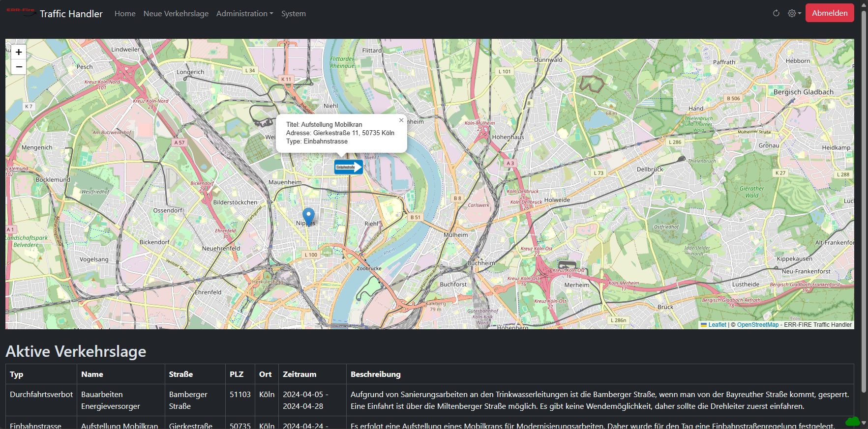The width and height of the screenshot is (868, 429).
Task: Click the green cloud icon
Action: (852, 421)
